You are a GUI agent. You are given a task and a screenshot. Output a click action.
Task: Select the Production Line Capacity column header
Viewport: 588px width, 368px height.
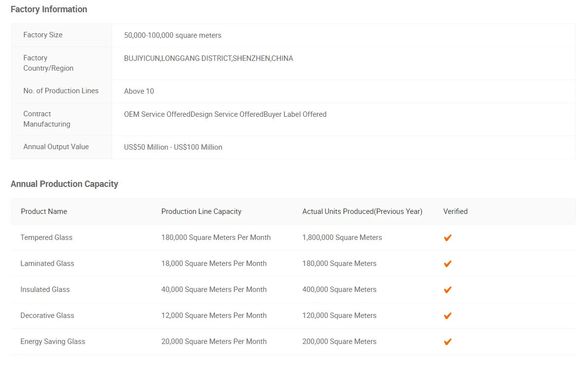click(201, 211)
